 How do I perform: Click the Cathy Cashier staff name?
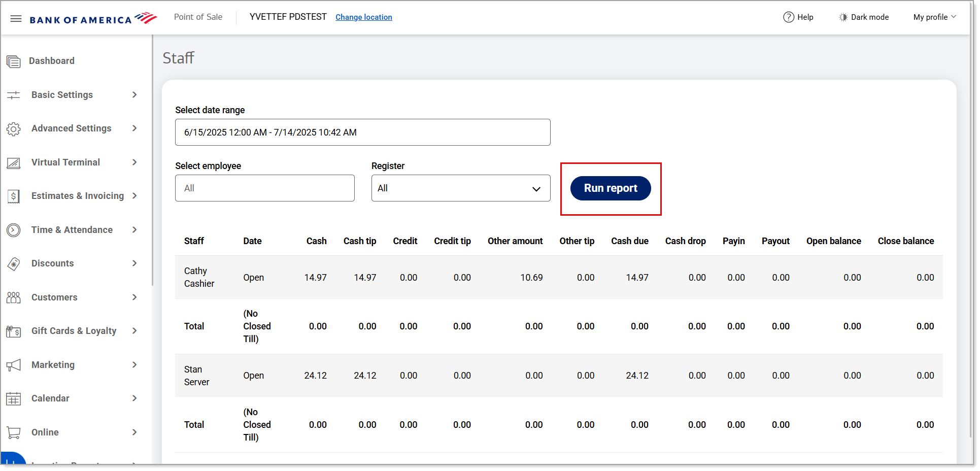coord(199,278)
